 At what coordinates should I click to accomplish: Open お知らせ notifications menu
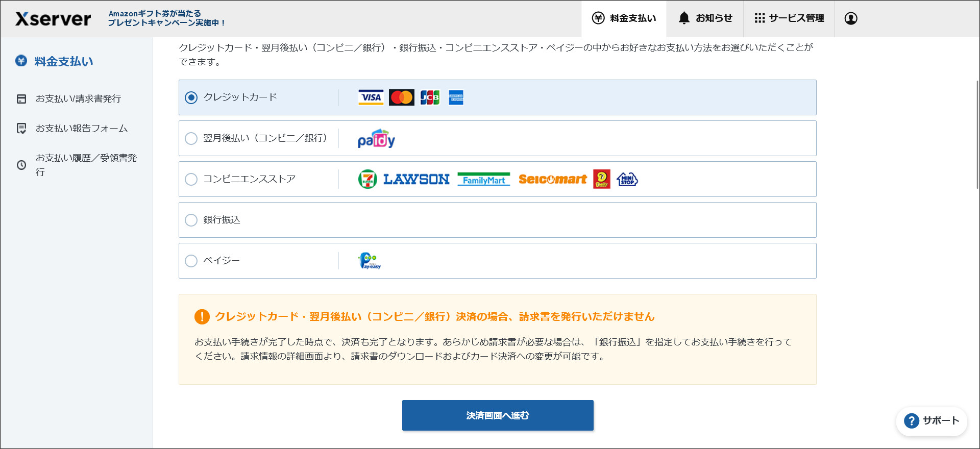[705, 18]
